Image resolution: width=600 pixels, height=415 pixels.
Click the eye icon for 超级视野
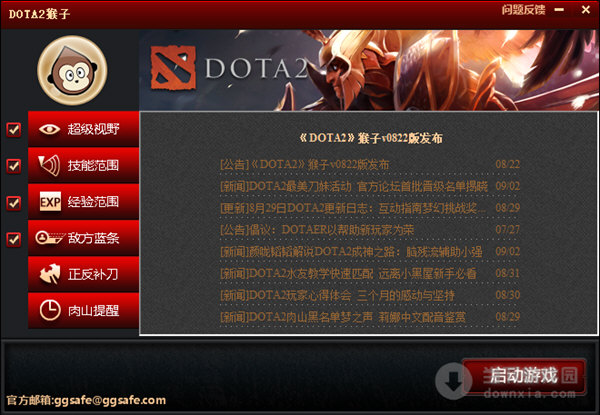(49, 129)
